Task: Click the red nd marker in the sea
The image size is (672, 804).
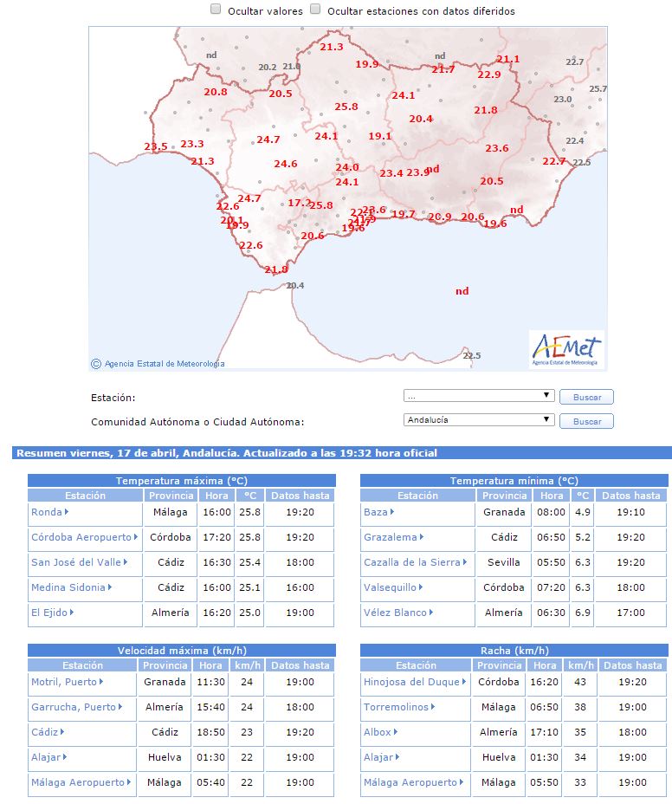Action: (462, 291)
